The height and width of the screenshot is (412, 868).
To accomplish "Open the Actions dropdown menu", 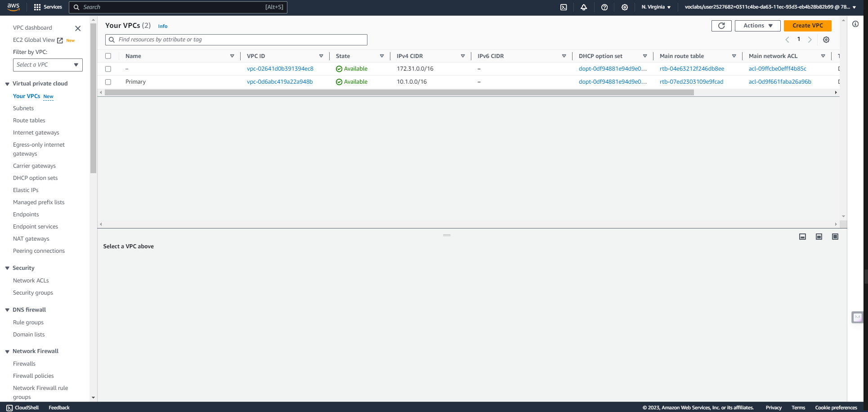I will pyautogui.click(x=757, y=26).
